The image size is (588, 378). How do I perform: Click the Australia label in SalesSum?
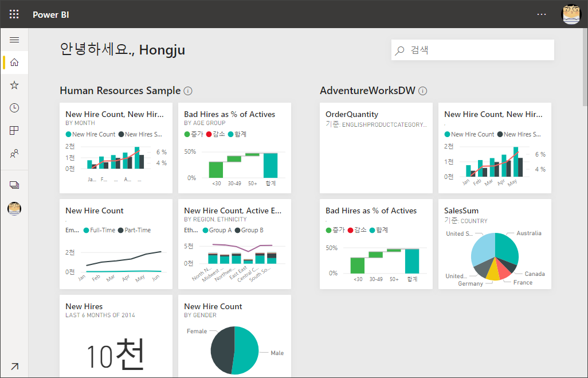point(529,233)
